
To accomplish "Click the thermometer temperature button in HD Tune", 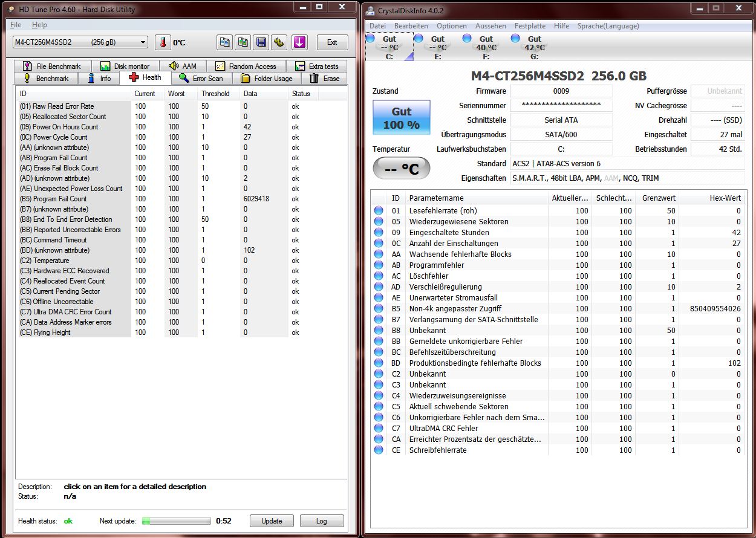I will tap(163, 42).
